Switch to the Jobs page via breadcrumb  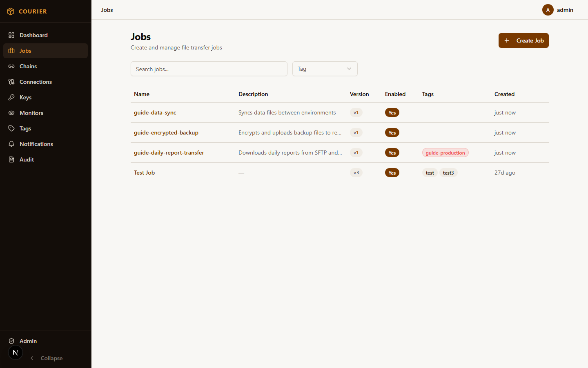(107, 10)
